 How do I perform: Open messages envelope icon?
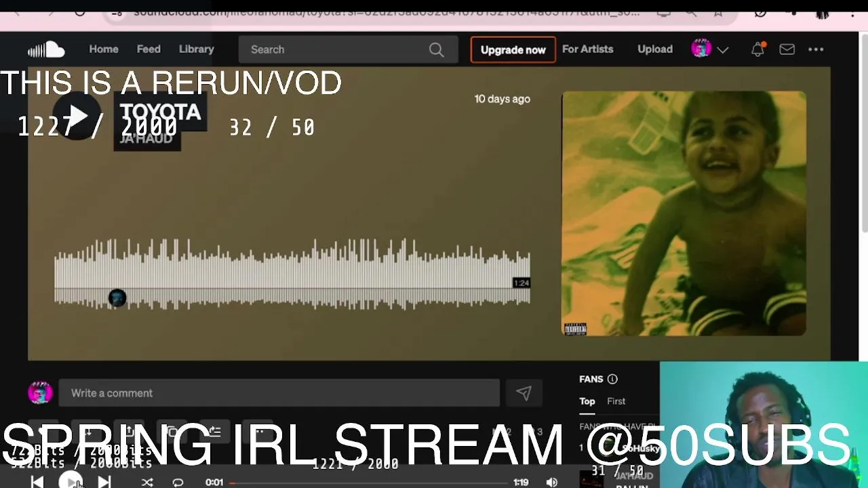click(x=787, y=49)
